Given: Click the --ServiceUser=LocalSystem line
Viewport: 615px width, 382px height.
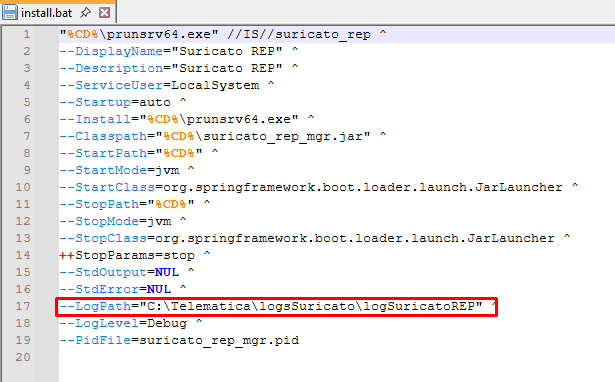Looking at the screenshot, I should tap(167, 85).
